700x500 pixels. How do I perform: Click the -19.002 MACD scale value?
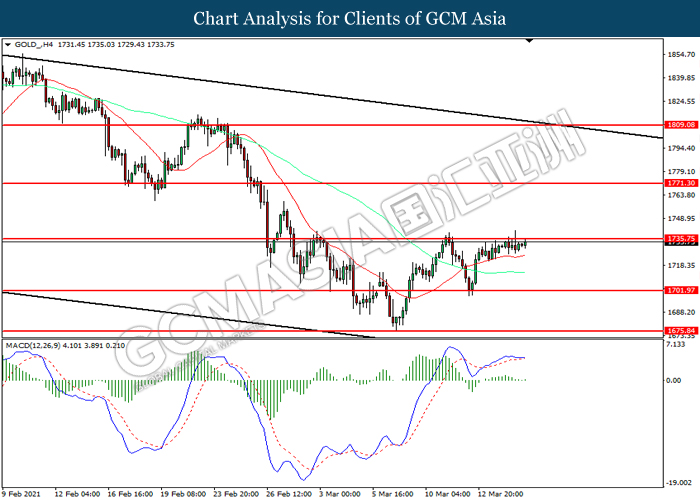(679, 483)
